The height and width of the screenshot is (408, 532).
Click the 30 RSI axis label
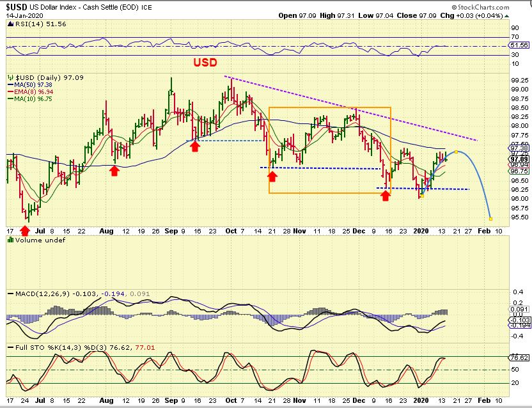pos(515,54)
